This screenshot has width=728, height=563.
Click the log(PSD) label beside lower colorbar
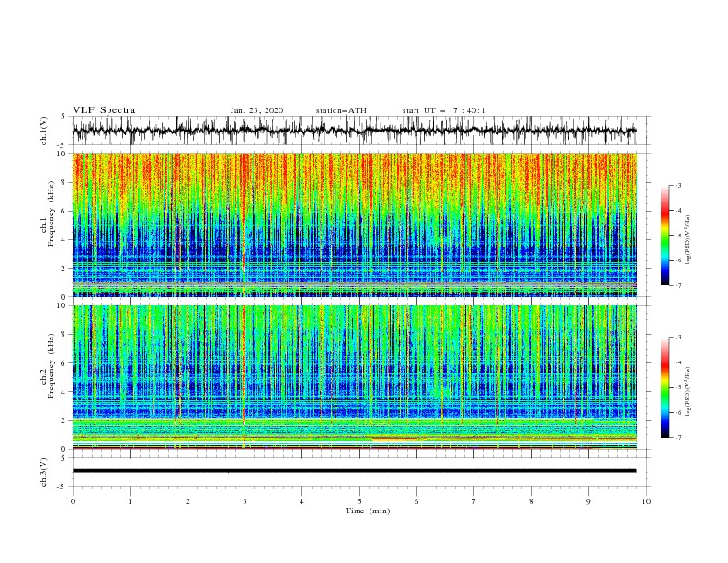[x=688, y=391]
